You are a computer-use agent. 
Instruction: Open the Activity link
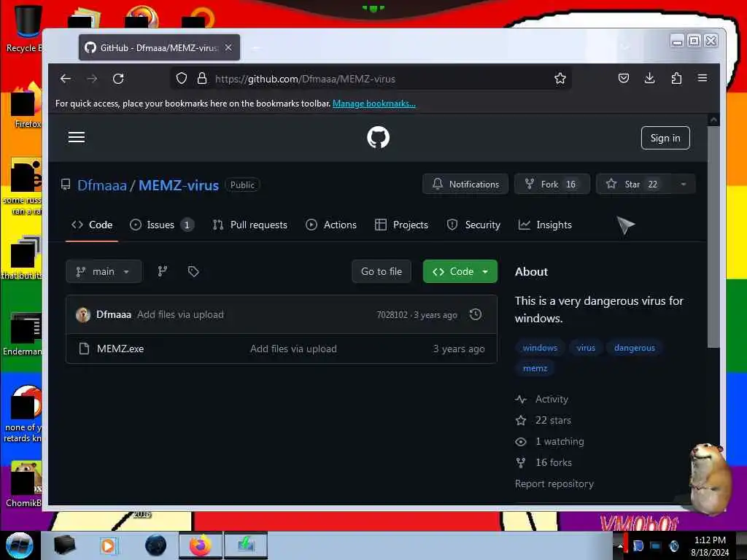[x=542, y=399]
